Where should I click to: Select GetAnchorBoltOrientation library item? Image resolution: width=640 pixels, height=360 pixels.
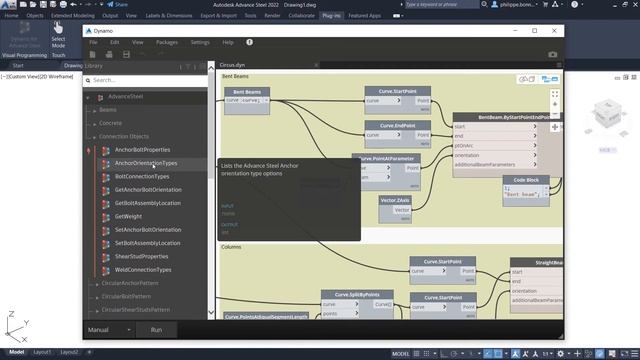(148, 190)
